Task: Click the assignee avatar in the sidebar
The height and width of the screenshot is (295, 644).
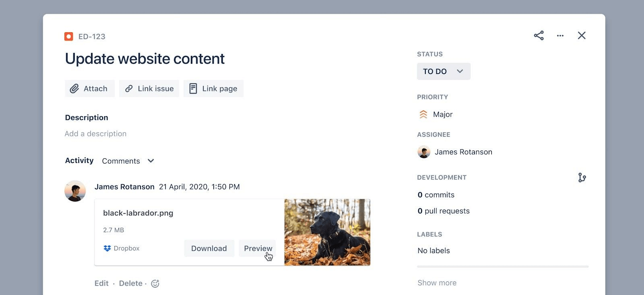Action: click(424, 152)
